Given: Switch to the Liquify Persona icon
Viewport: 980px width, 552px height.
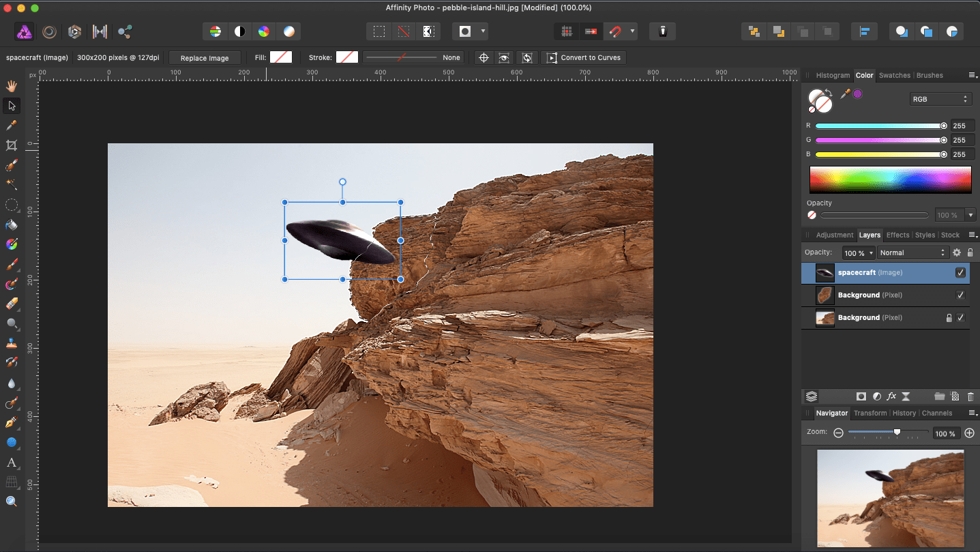Looking at the screenshot, I should [49, 31].
